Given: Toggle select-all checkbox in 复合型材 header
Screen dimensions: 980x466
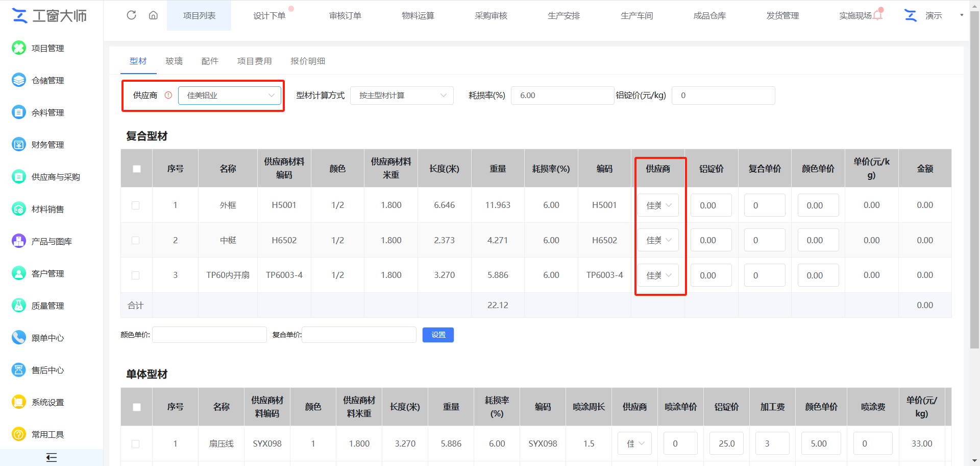Looking at the screenshot, I should [137, 169].
